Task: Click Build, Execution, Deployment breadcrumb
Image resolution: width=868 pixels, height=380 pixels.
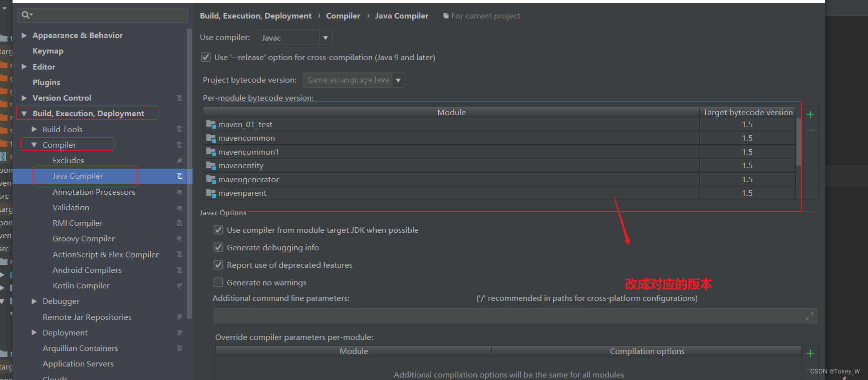Action: click(255, 16)
